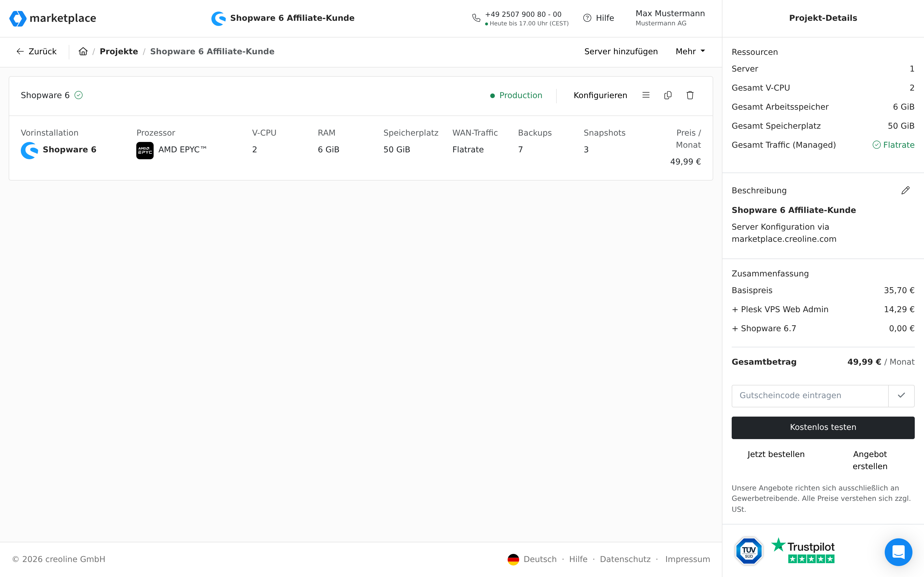This screenshot has height=577, width=924.
Task: Expand the Mehr dropdown menu
Action: pos(690,52)
